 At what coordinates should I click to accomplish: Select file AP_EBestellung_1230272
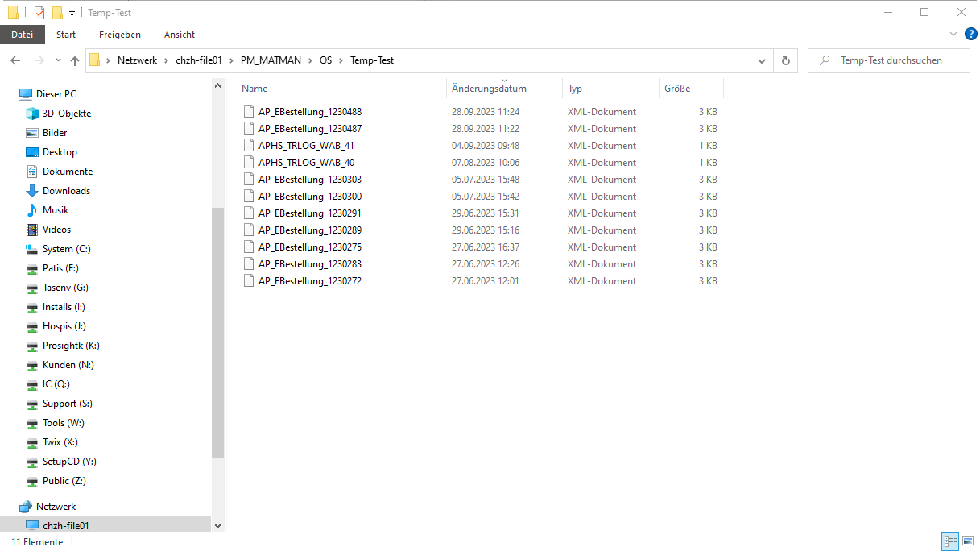click(x=310, y=281)
